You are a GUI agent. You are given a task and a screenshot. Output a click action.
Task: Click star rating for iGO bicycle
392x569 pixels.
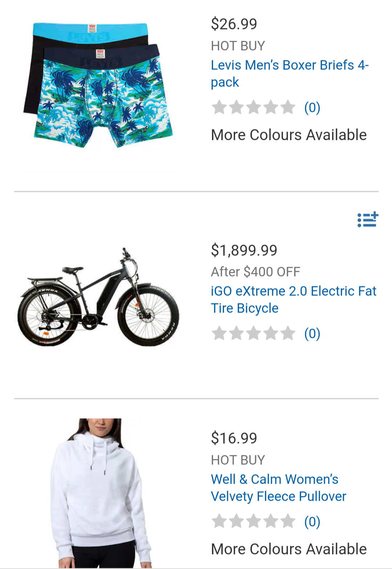pyautogui.click(x=253, y=333)
